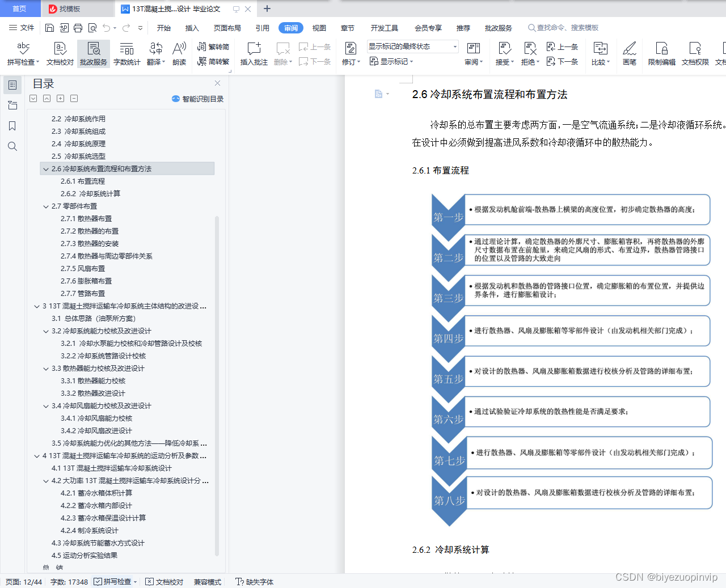Click the Redo arrow icon

(126, 28)
